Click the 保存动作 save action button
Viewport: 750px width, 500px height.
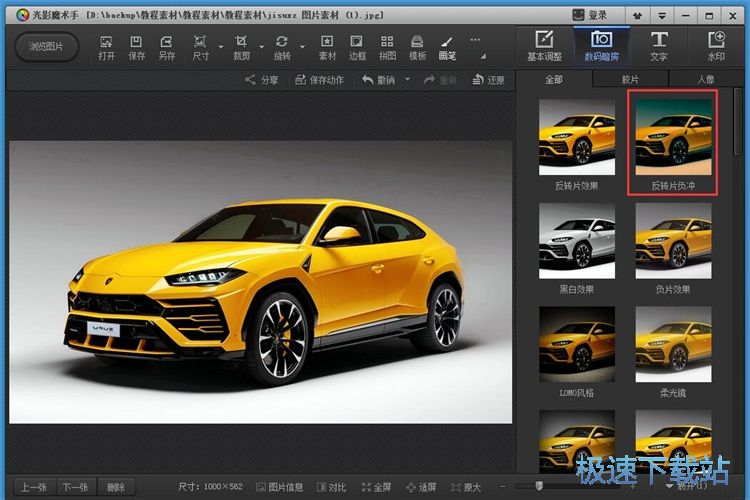pyautogui.click(x=320, y=80)
